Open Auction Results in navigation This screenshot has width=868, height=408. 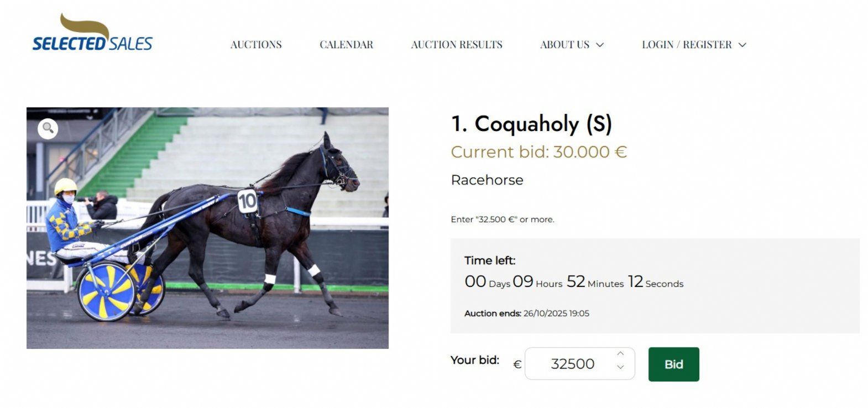457,45
